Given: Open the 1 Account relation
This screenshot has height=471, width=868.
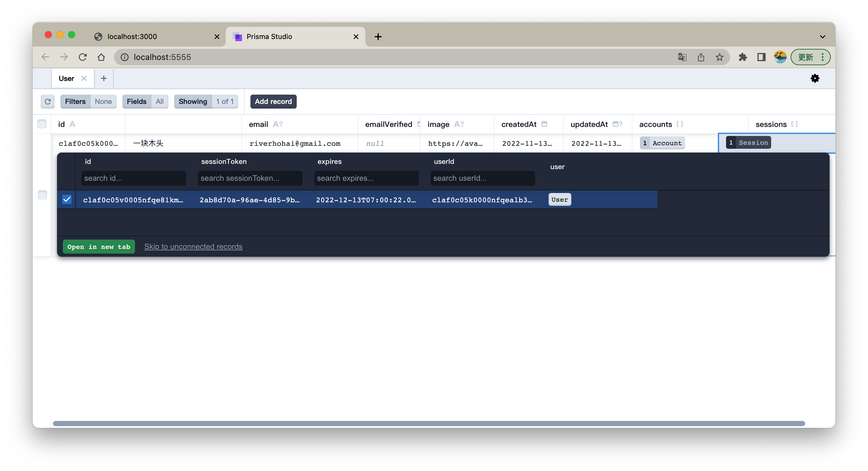Looking at the screenshot, I should (x=662, y=143).
